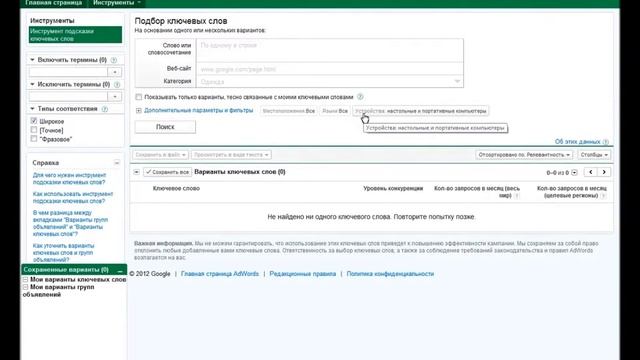Open Политика конфиденциальности link
The image size is (640, 360).
tap(390, 274)
